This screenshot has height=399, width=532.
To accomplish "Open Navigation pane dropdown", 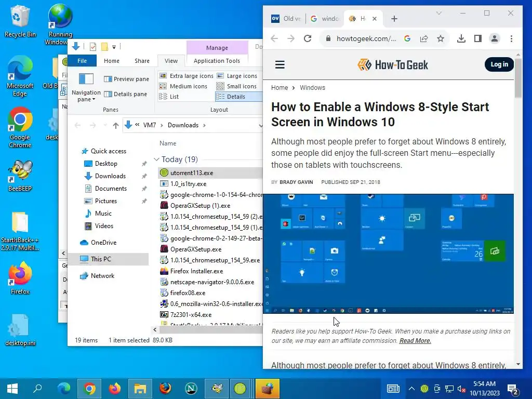I will (x=86, y=87).
